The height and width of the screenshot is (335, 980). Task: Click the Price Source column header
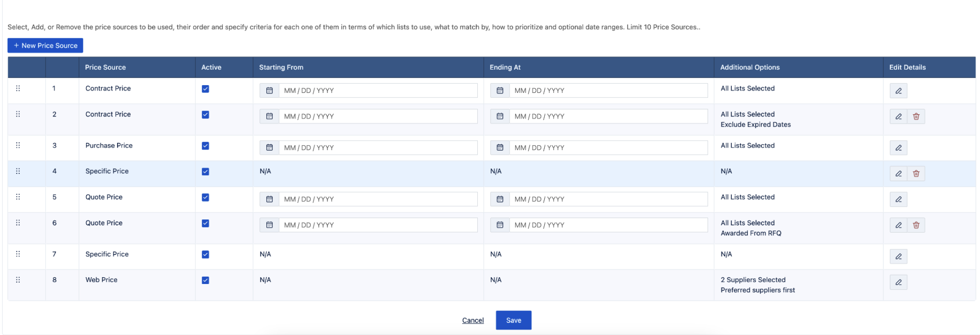pyautogui.click(x=105, y=67)
